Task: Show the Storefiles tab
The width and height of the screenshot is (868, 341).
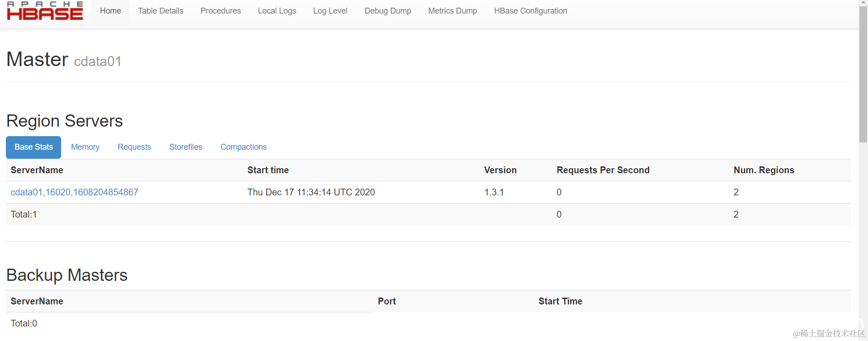Action: 186,147
